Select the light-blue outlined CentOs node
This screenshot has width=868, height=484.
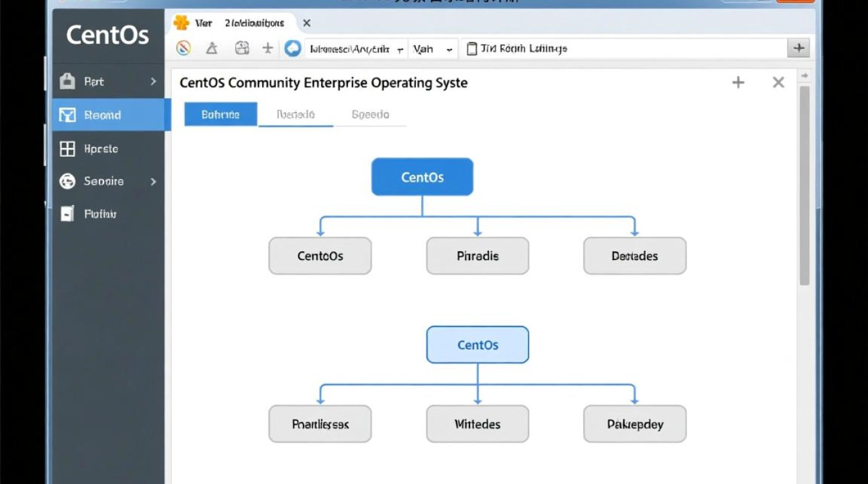click(478, 345)
